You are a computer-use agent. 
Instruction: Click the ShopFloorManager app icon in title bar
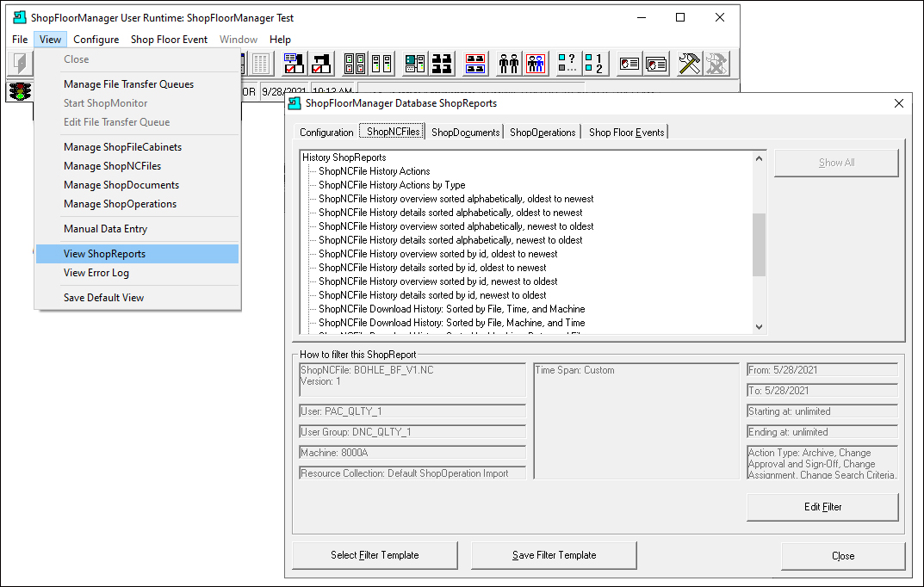[x=20, y=18]
